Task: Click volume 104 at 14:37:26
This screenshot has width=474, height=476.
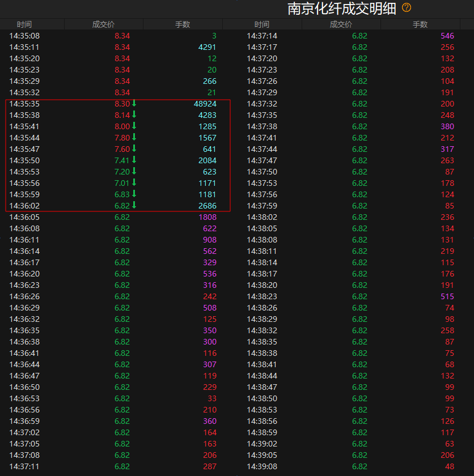Action: [x=447, y=81]
